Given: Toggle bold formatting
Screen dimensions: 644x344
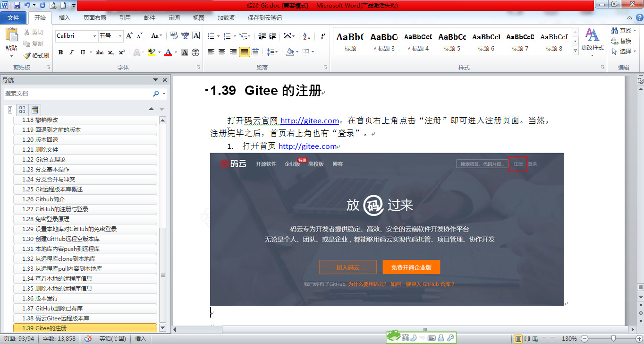Looking at the screenshot, I should pos(60,52).
